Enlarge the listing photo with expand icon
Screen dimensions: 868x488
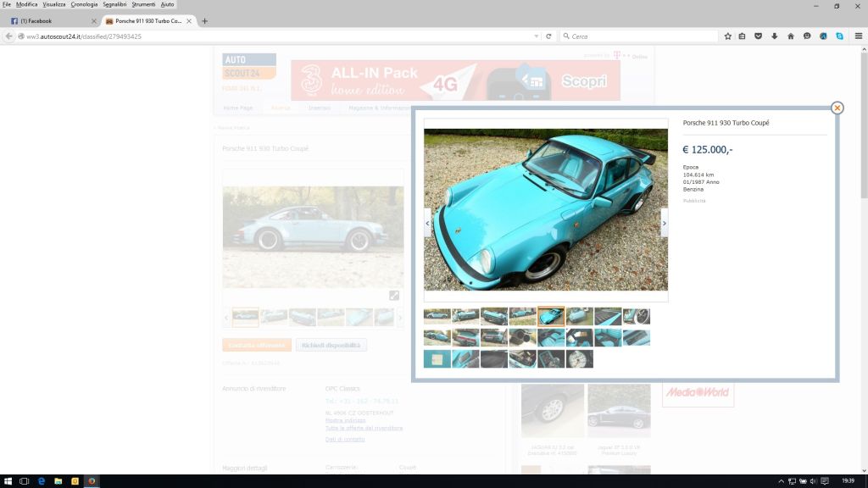tap(394, 296)
